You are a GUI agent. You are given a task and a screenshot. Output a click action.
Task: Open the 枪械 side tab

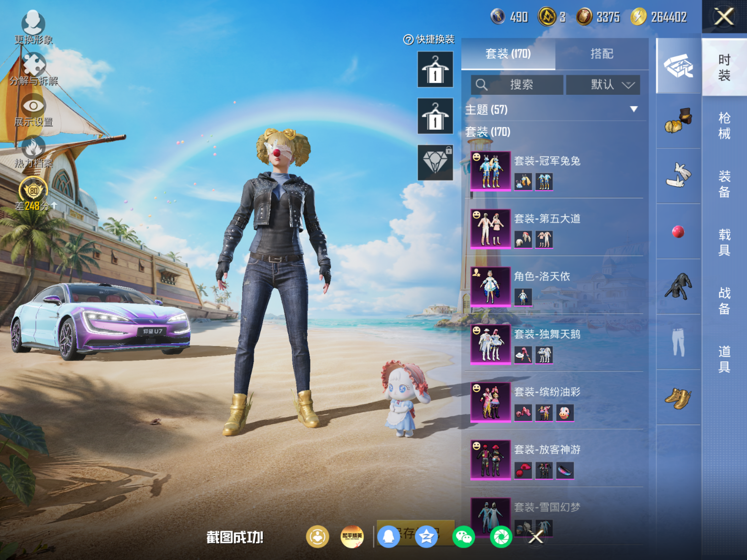[724, 125]
